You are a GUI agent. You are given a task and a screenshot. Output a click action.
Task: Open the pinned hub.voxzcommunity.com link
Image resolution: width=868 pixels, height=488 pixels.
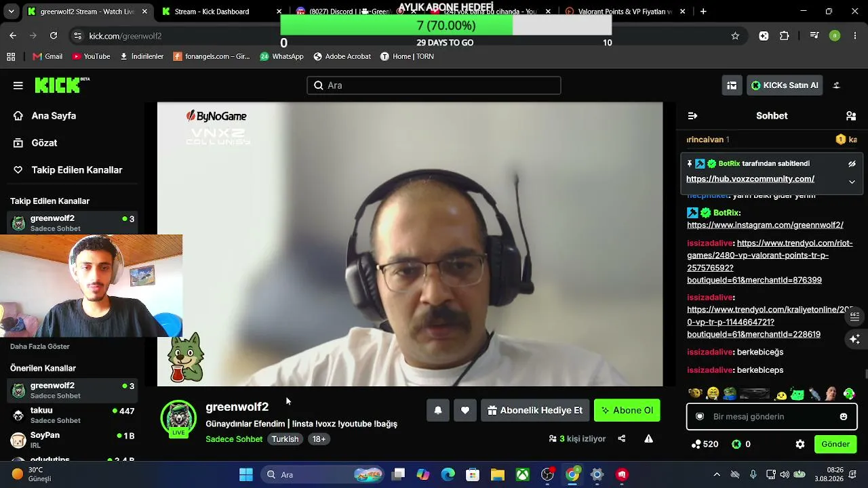pyautogui.click(x=750, y=179)
